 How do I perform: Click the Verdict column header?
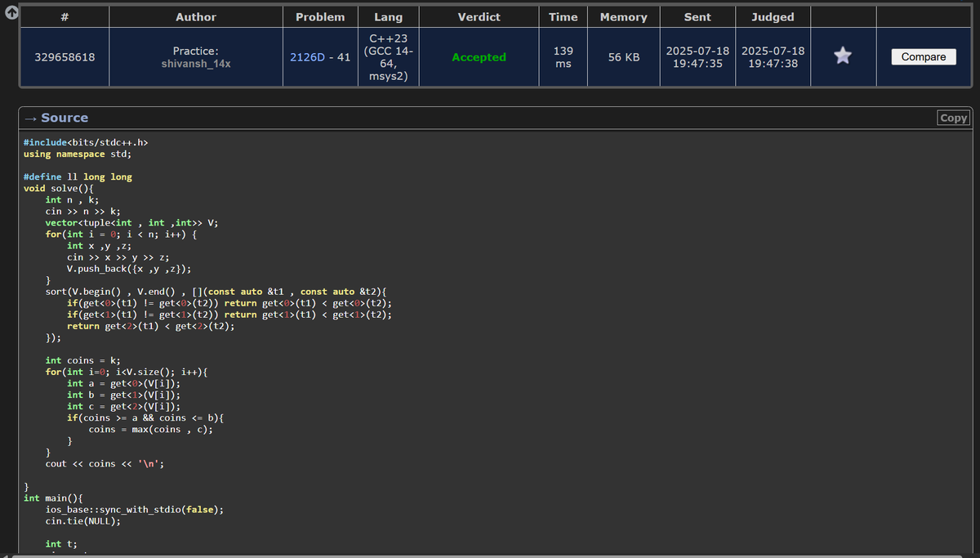479,16
